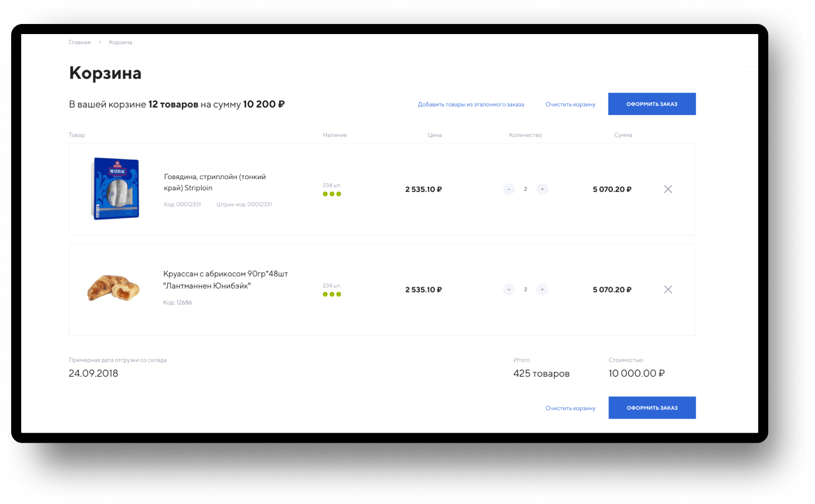Click the bottom Очистить корзину link
Image resolution: width=815 pixels, height=504 pixels.
(570, 408)
